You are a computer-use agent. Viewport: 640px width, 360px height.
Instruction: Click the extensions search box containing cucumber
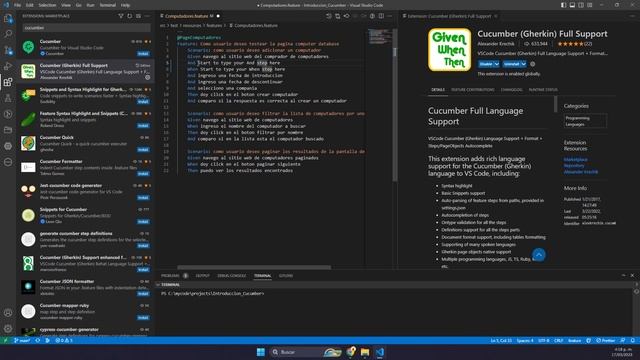click(x=86, y=28)
